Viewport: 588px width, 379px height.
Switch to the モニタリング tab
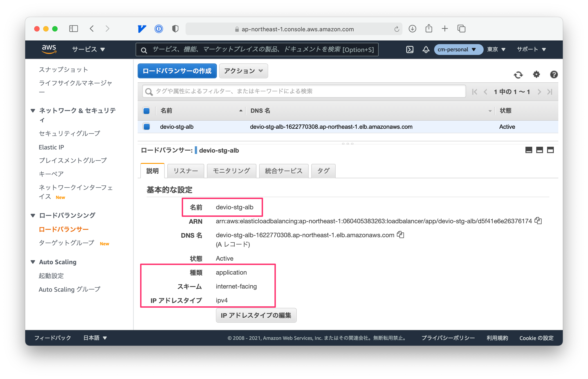tap(231, 171)
